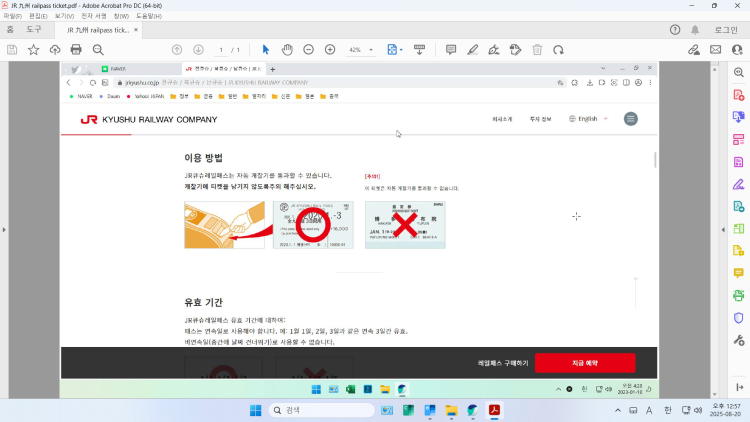Open the 편집(E) menu
The width and height of the screenshot is (750, 422).
click(x=38, y=16)
